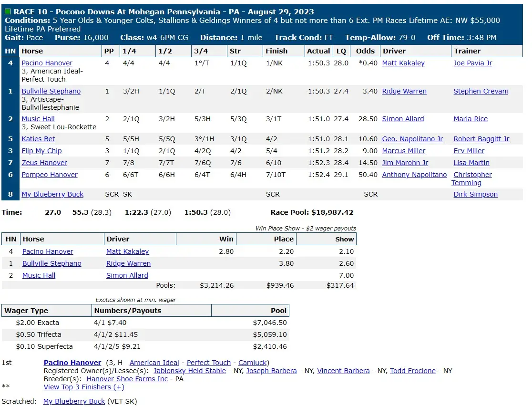Click the green square icon beside RACE 10
Screen dimensions: 532x407
pyautogui.click(x=8, y=11)
